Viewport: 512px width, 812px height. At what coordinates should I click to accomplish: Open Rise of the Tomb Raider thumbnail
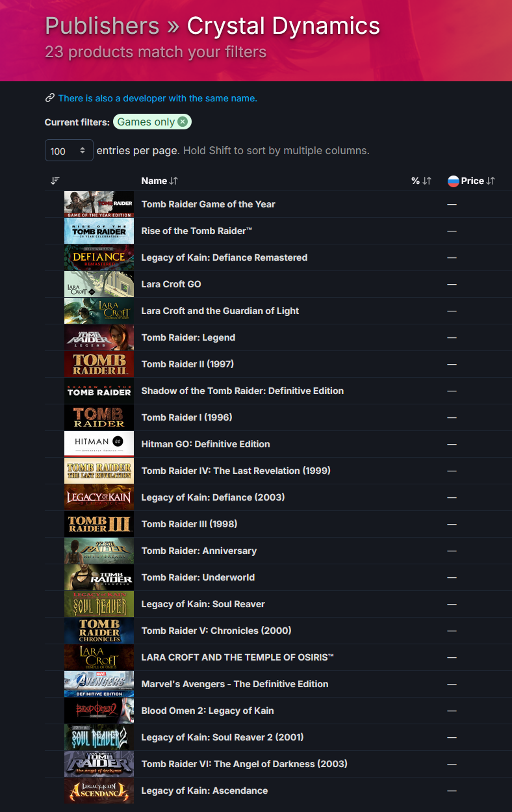(99, 231)
